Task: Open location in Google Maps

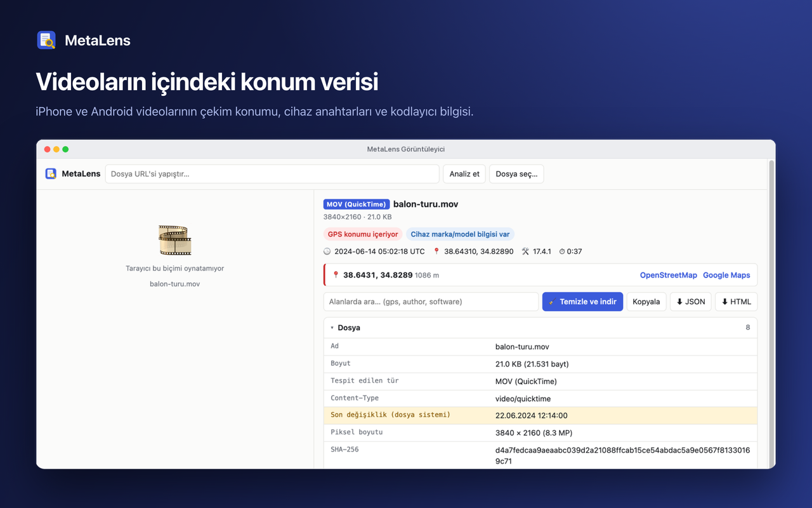Action: (x=726, y=275)
